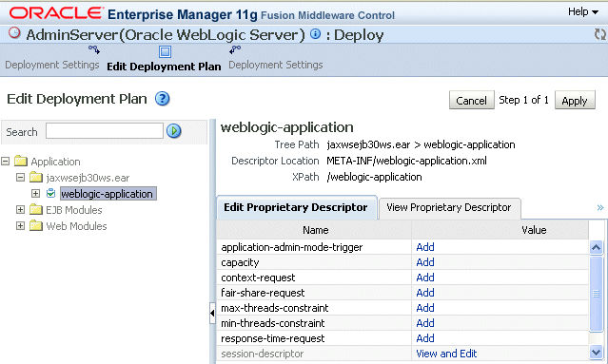Open View and Edit for session-descriptor
The width and height of the screenshot is (608, 364).
446,354
